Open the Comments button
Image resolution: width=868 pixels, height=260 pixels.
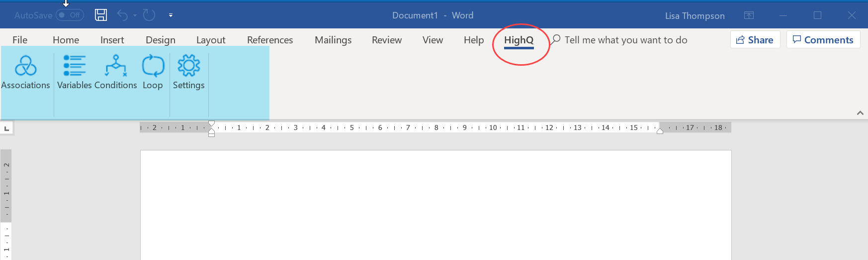point(823,40)
